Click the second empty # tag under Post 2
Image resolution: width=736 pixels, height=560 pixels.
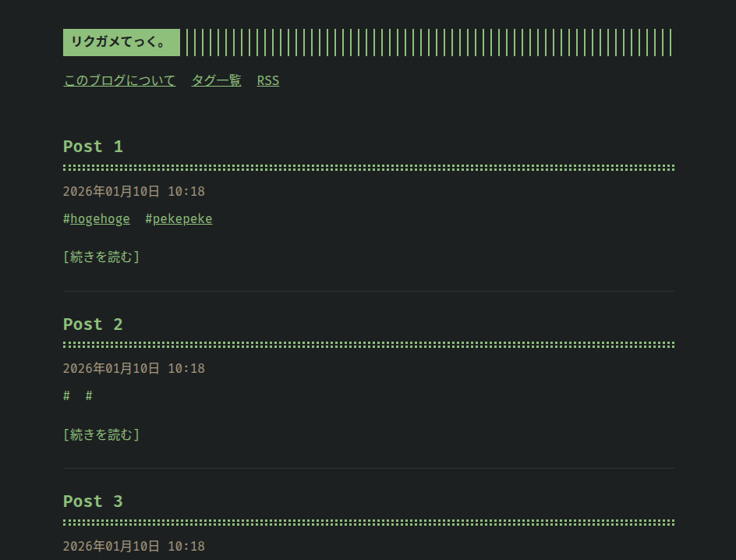tap(89, 395)
